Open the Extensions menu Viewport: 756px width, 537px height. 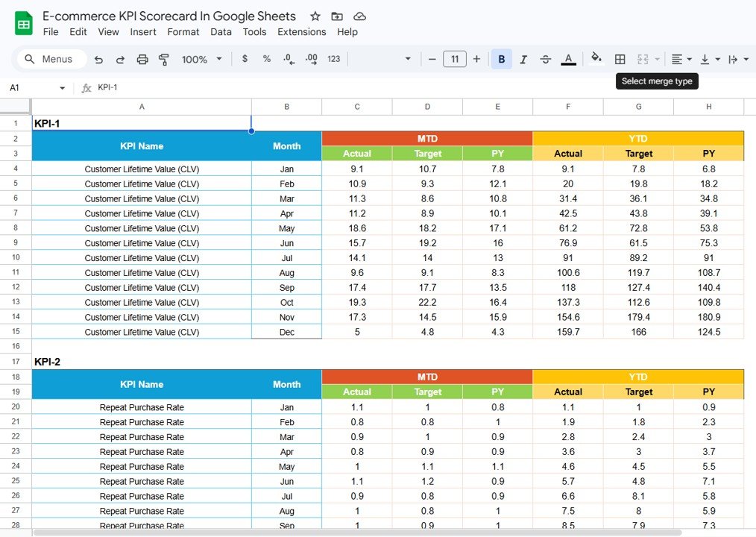coord(301,32)
